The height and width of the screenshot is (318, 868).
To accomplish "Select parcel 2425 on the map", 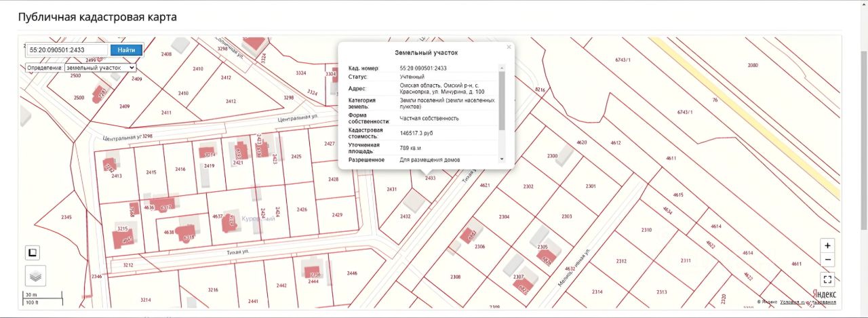I will point(296,157).
